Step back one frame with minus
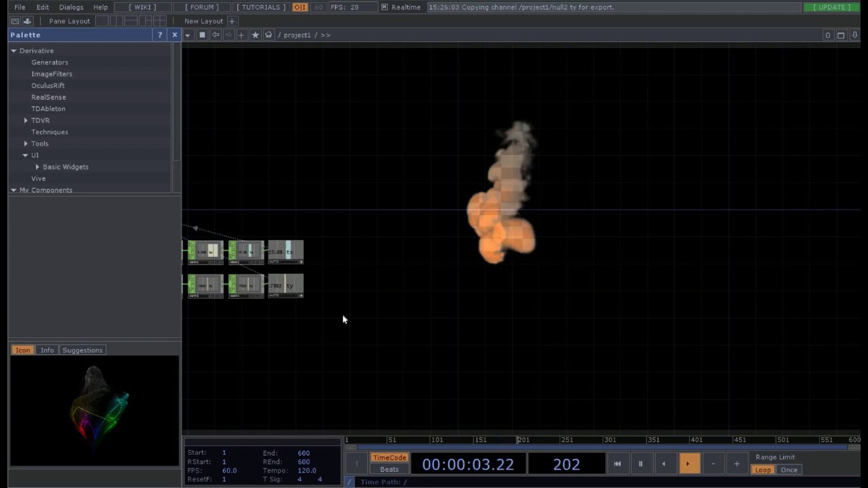The image size is (868, 488). click(x=713, y=464)
